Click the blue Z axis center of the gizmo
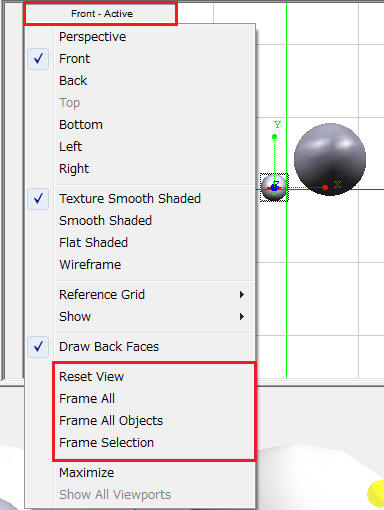Image resolution: width=384 pixels, height=510 pixels. (x=274, y=188)
